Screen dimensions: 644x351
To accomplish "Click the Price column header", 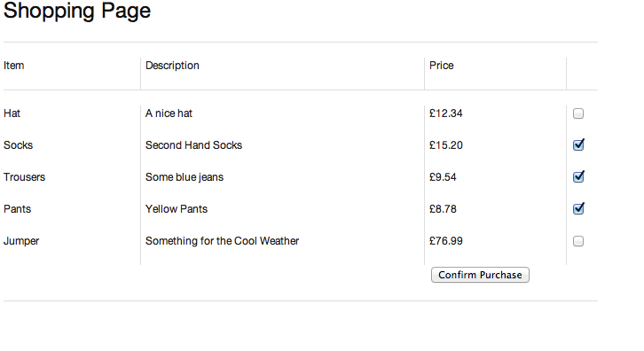I will click(x=442, y=66).
